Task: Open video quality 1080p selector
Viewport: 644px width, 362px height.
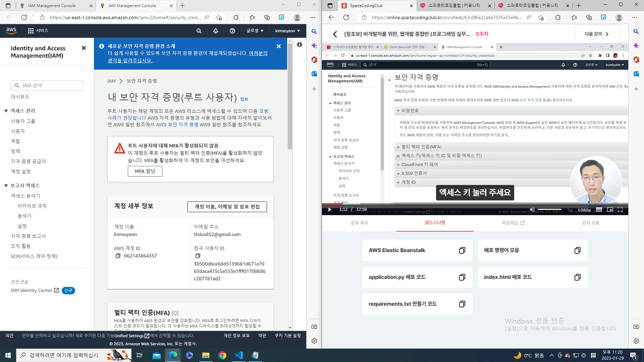Action: click(584, 210)
